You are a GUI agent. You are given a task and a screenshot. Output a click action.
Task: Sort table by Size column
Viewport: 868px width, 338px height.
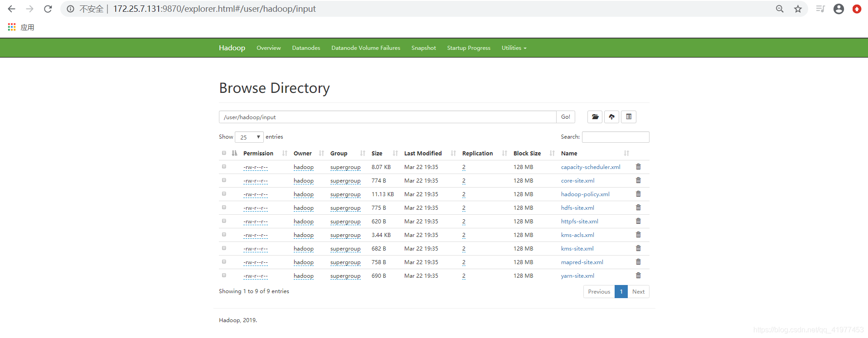tap(385, 154)
